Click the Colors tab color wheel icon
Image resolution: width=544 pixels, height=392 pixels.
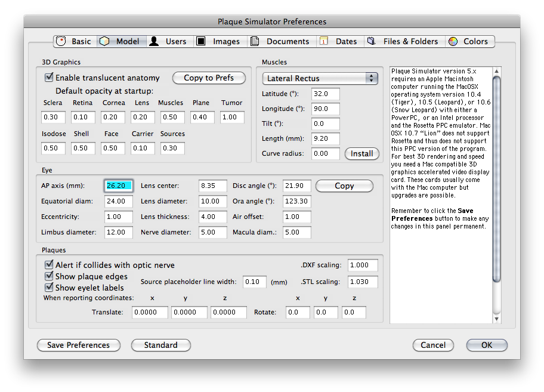[453, 41]
